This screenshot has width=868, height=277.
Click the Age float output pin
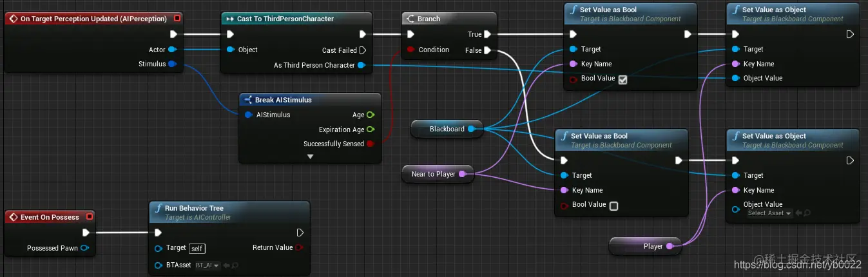pos(370,115)
